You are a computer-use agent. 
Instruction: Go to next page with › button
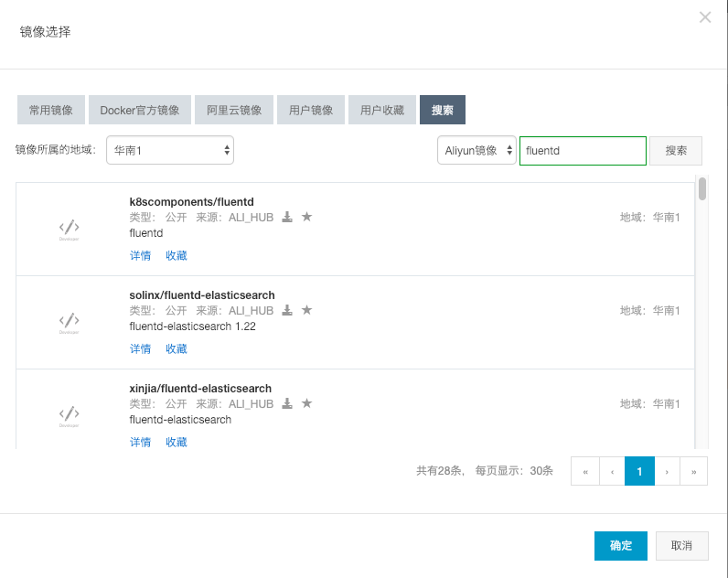tap(667, 471)
